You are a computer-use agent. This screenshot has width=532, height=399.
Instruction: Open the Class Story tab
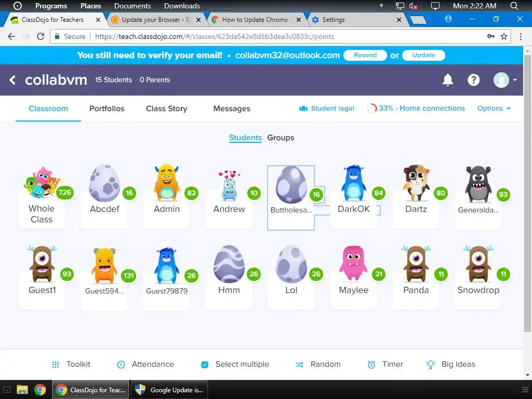click(167, 109)
